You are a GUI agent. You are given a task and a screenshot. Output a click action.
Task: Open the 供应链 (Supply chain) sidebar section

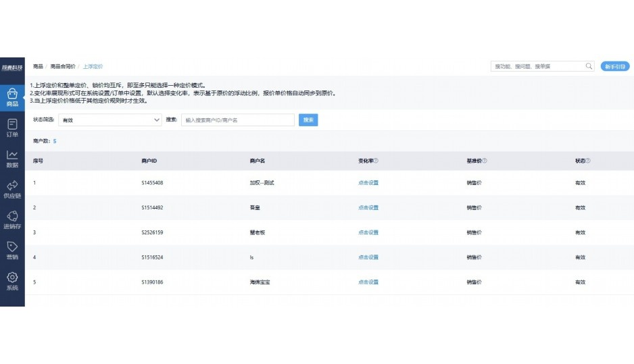pyautogui.click(x=12, y=189)
